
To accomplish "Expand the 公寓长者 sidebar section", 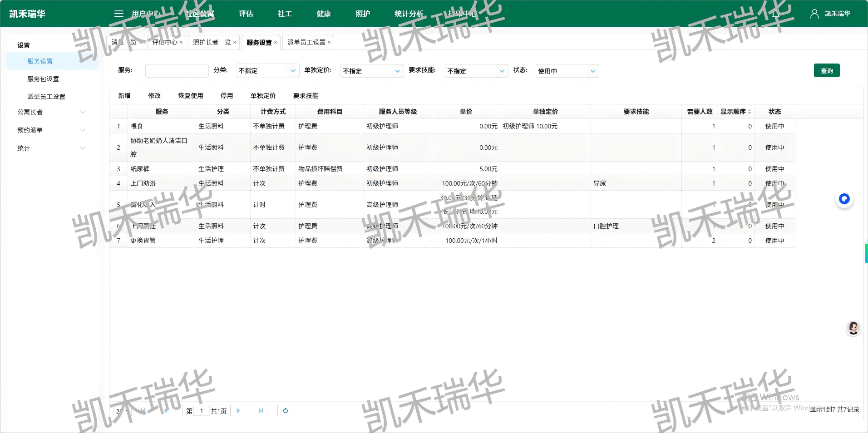I will coord(51,112).
